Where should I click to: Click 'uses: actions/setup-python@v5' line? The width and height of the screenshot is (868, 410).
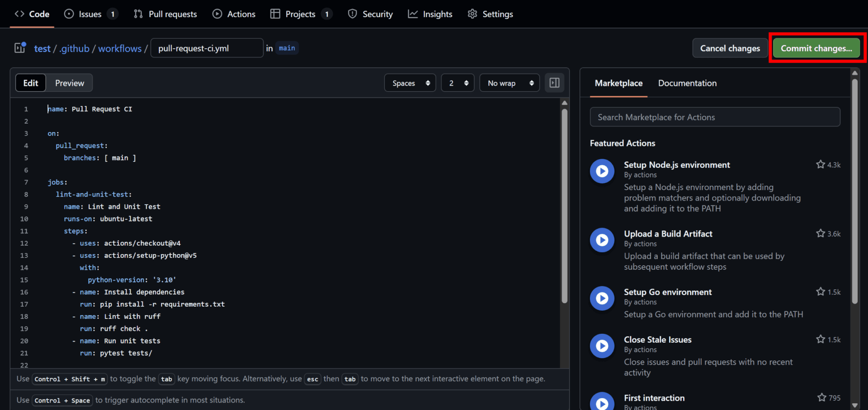coord(134,255)
